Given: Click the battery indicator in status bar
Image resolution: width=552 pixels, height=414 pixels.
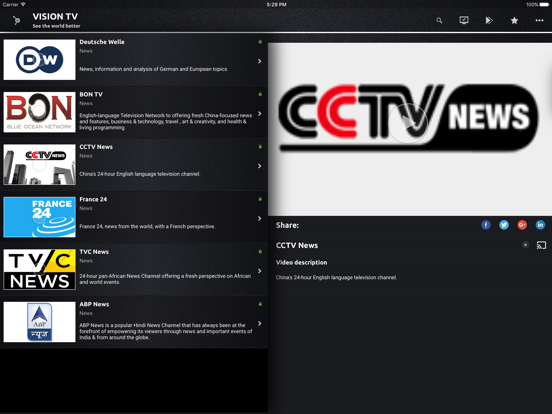Looking at the screenshot, I should tap(544, 5).
